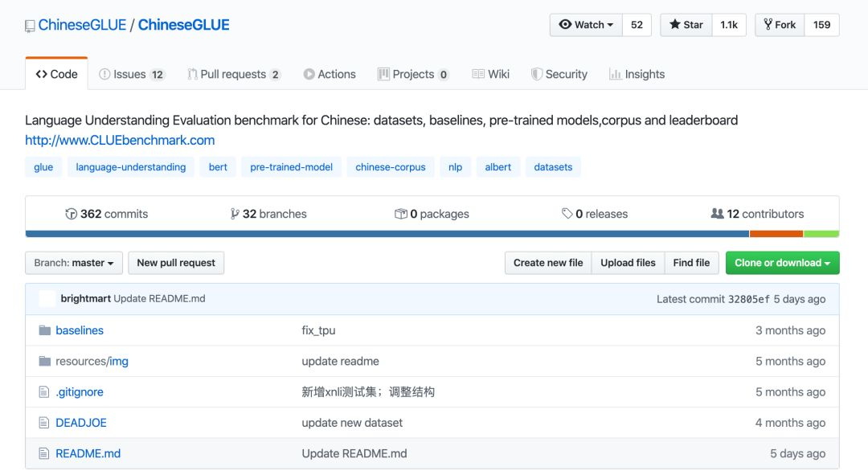Image resolution: width=868 pixels, height=475 pixels.
Task: Click the README.md file icon
Action: 43,453
